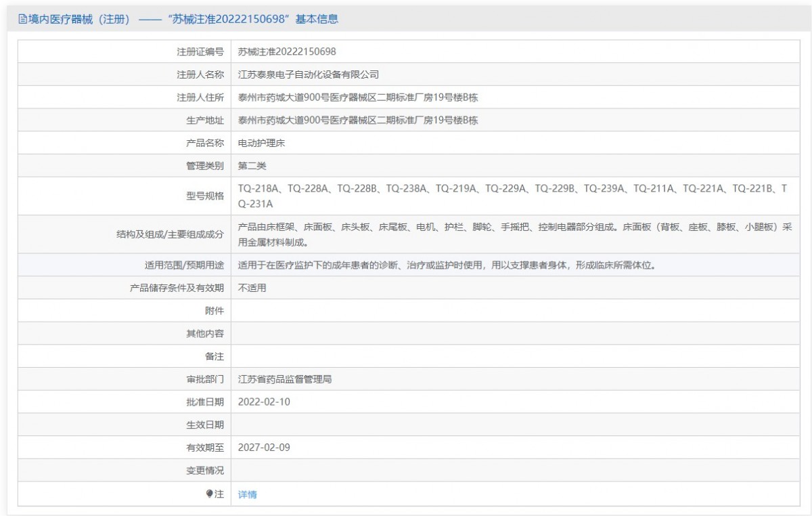Screen dimensions: 812x516
Task: Open the 详情 link in the 注 row
Action: (x=247, y=493)
